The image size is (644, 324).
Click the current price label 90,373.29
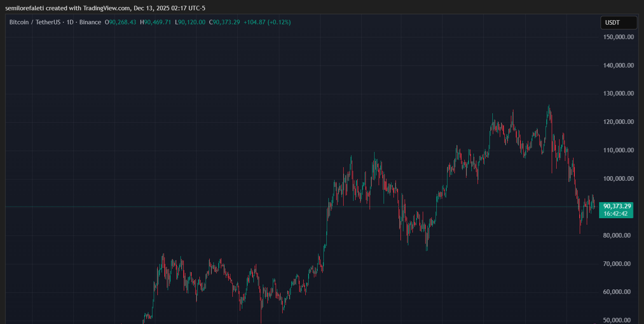click(617, 206)
